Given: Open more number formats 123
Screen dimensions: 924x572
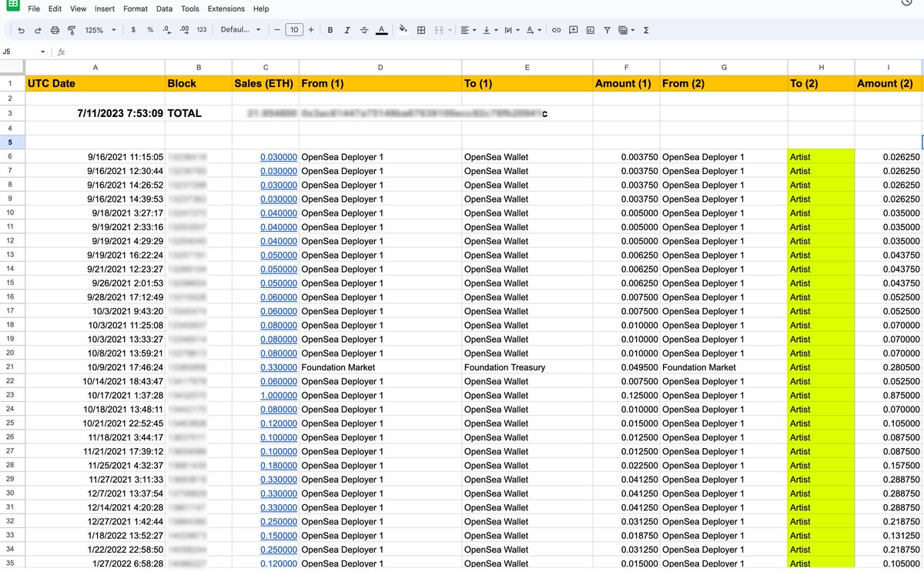Looking at the screenshot, I should click(x=202, y=30).
